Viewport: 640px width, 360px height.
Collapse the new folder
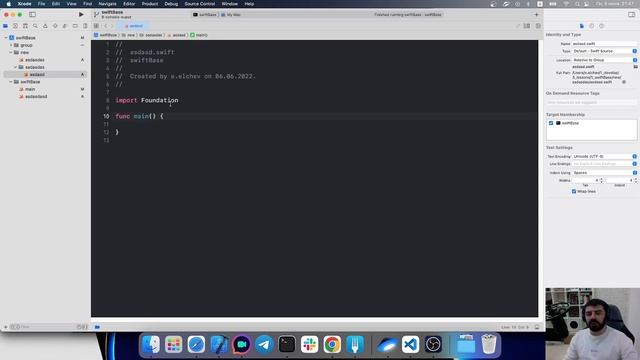coord(11,52)
